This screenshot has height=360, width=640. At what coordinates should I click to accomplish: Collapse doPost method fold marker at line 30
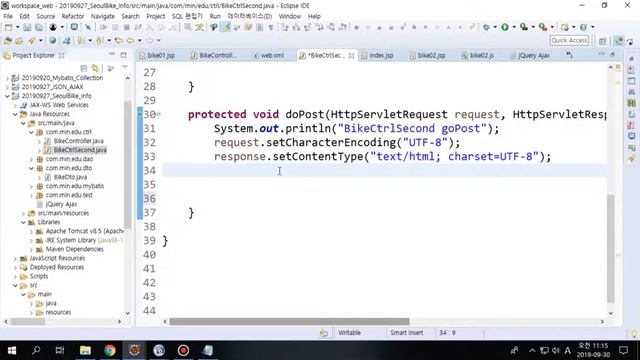159,114
